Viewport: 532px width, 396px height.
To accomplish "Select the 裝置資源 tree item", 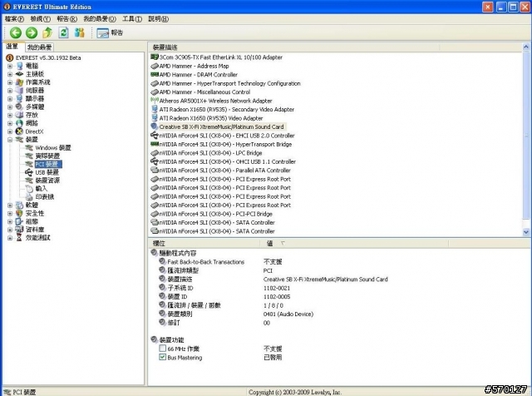I will click(x=47, y=181).
